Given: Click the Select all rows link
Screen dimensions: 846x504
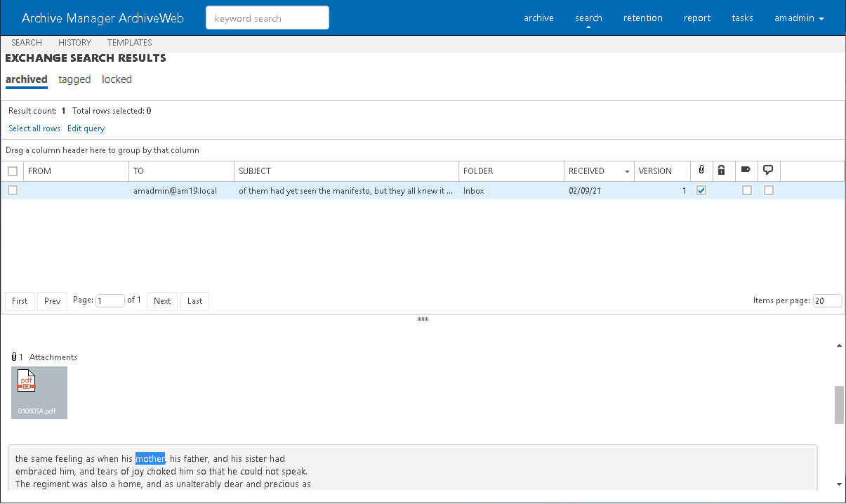Looking at the screenshot, I should point(34,128).
